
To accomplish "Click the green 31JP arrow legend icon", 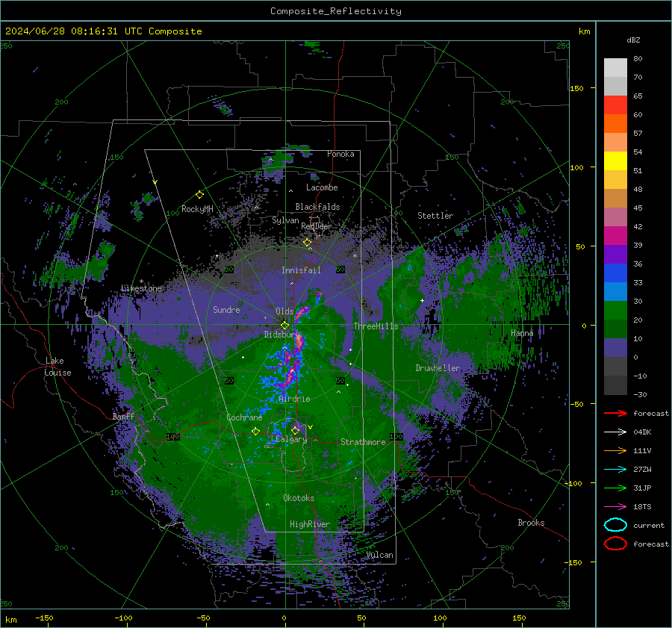I will (x=615, y=488).
